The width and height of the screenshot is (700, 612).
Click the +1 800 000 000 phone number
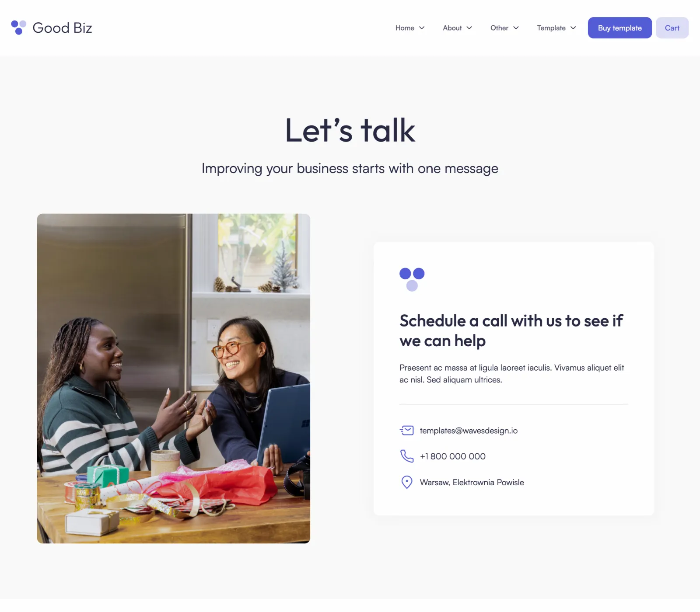point(453,456)
